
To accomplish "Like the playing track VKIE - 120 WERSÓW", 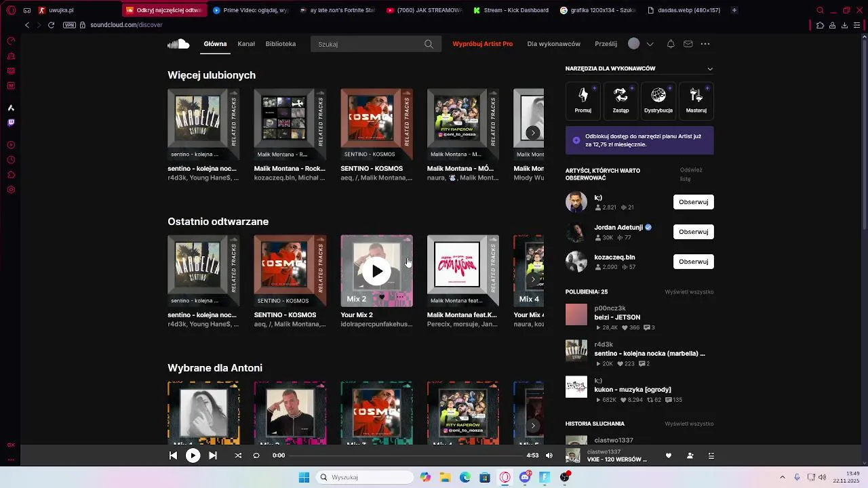I will 669,455.
